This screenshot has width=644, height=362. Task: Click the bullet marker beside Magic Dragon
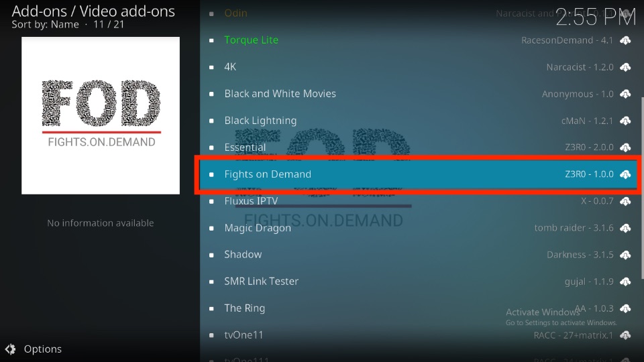click(x=211, y=228)
